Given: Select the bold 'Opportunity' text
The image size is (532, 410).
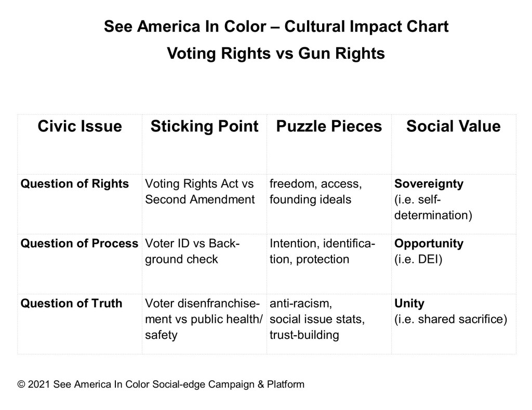Looking at the screenshot, I should click(x=429, y=244).
